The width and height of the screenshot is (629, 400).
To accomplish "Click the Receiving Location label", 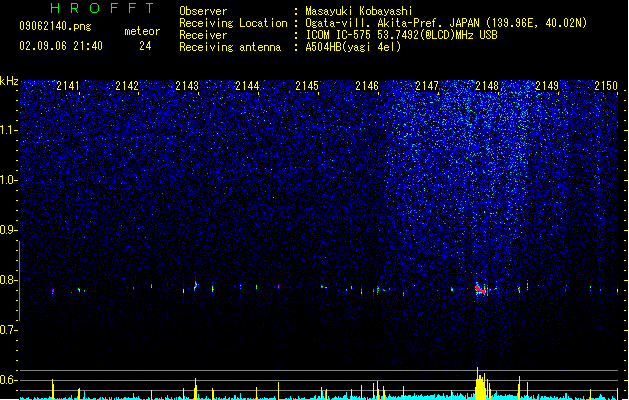I will pyautogui.click(x=233, y=23).
